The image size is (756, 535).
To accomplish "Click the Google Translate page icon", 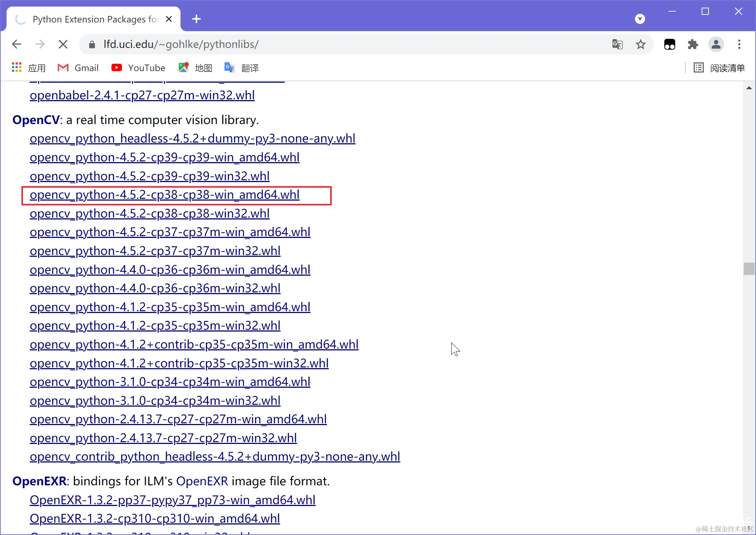I will coord(617,44).
